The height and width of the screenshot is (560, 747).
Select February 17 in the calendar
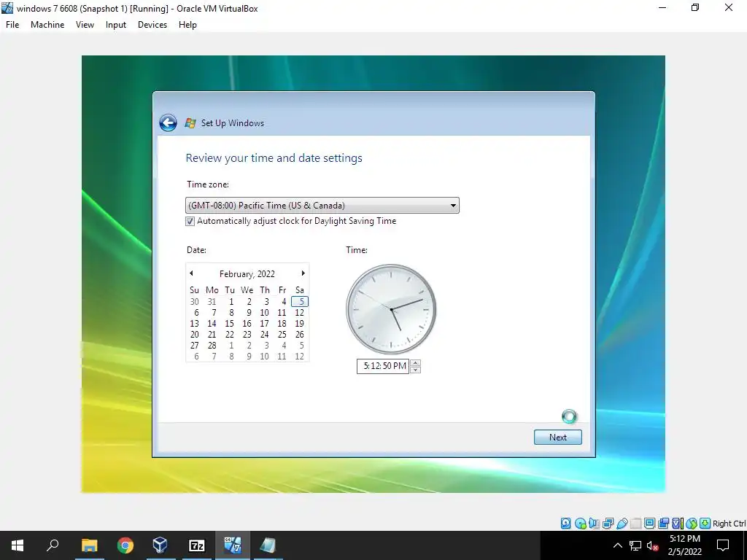264,323
